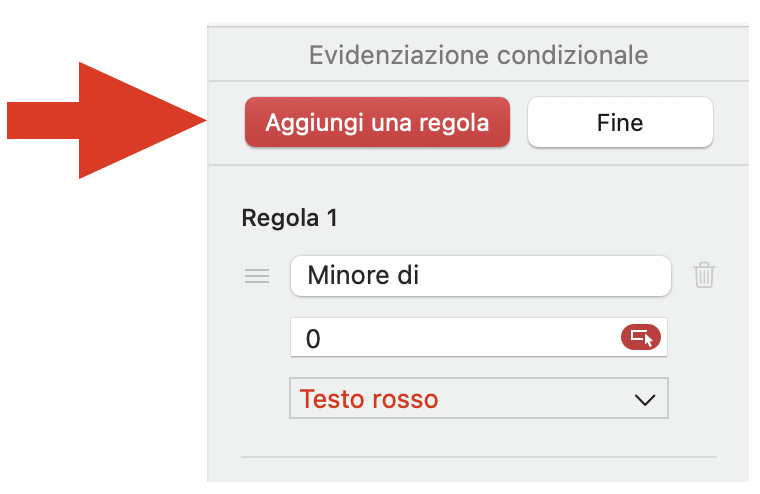Expand the Testo rosso chevron

(x=644, y=399)
